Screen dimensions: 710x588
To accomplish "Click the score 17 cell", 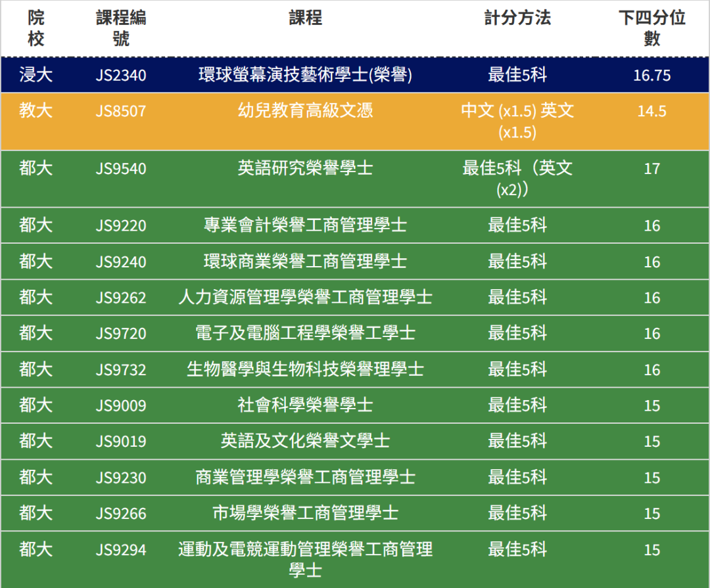I will pos(652,169).
